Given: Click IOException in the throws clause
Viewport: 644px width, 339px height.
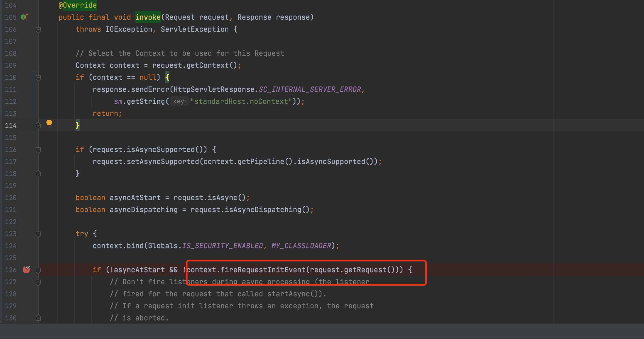Looking at the screenshot, I should coord(129,29).
